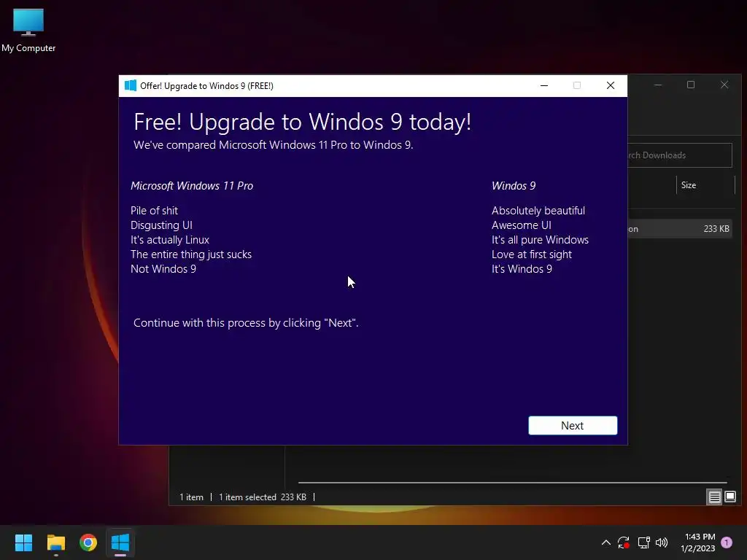Viewport: 747px width, 560px height.
Task: Click 'Disgusting UI' text
Action: point(161,225)
